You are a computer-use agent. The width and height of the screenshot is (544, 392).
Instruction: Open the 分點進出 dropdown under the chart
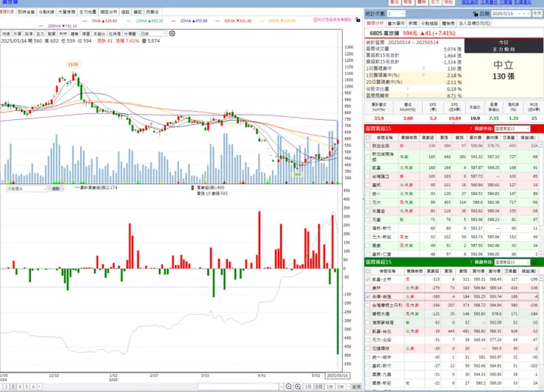[27, 188]
